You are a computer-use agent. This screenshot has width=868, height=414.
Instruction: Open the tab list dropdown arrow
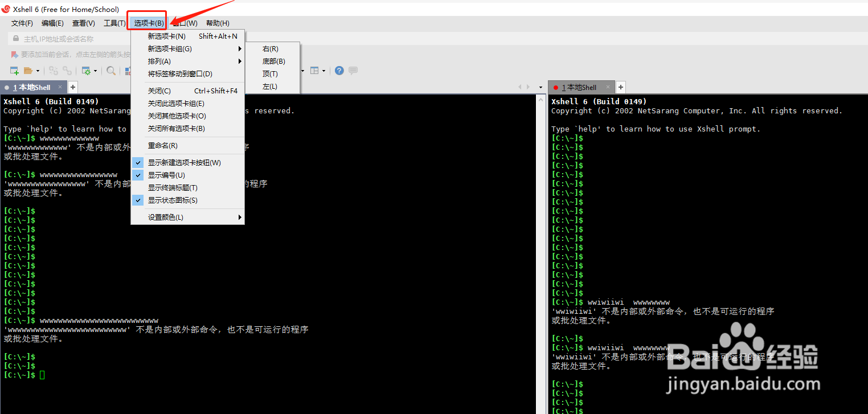click(541, 88)
